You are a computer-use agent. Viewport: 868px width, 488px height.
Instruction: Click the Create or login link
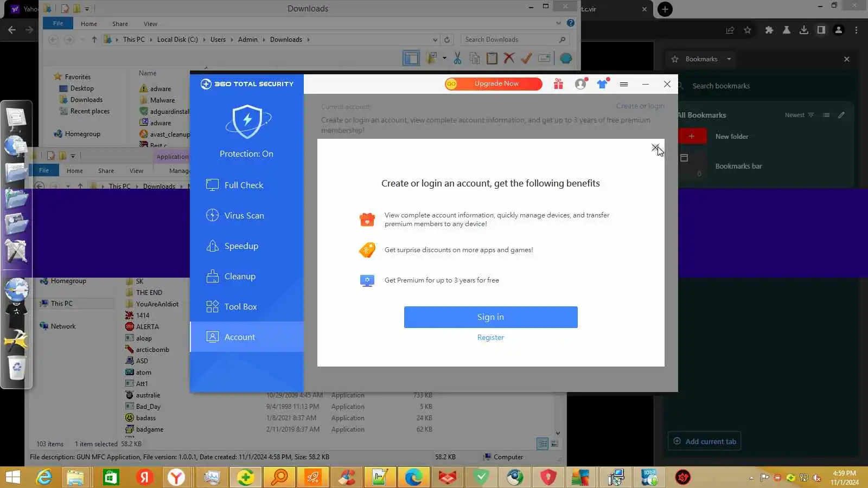click(640, 106)
